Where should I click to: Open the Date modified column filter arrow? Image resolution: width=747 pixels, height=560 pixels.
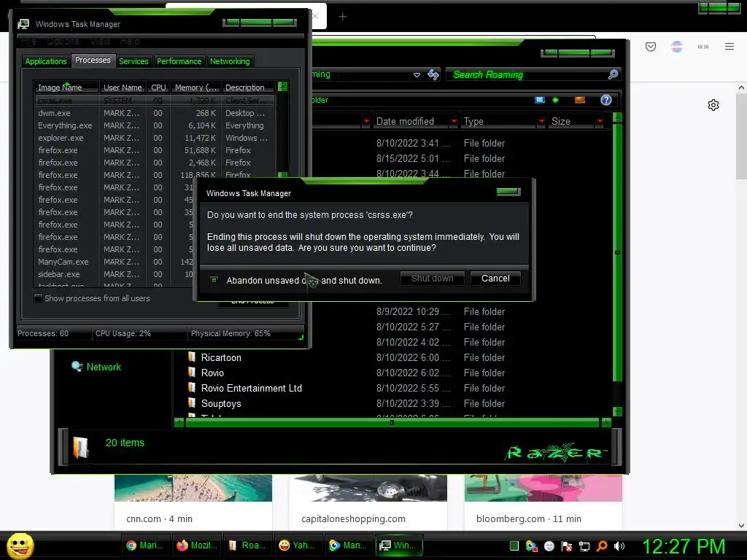[x=454, y=121]
